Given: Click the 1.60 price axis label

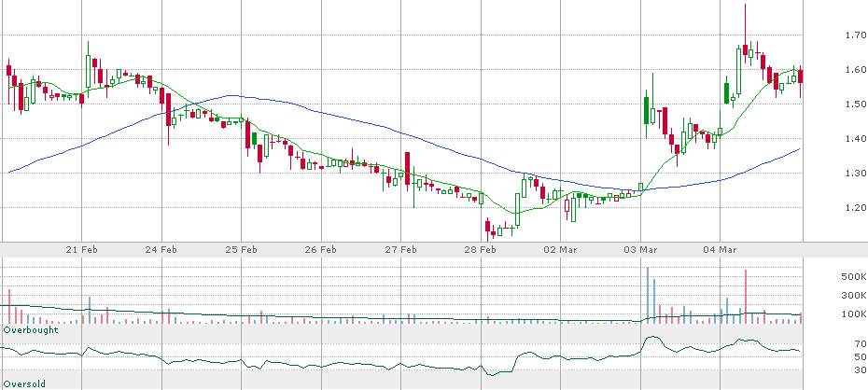Looking at the screenshot, I should tap(854, 70).
